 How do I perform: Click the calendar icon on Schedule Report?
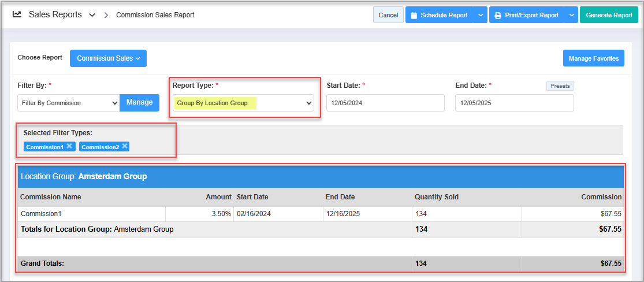pyautogui.click(x=414, y=16)
